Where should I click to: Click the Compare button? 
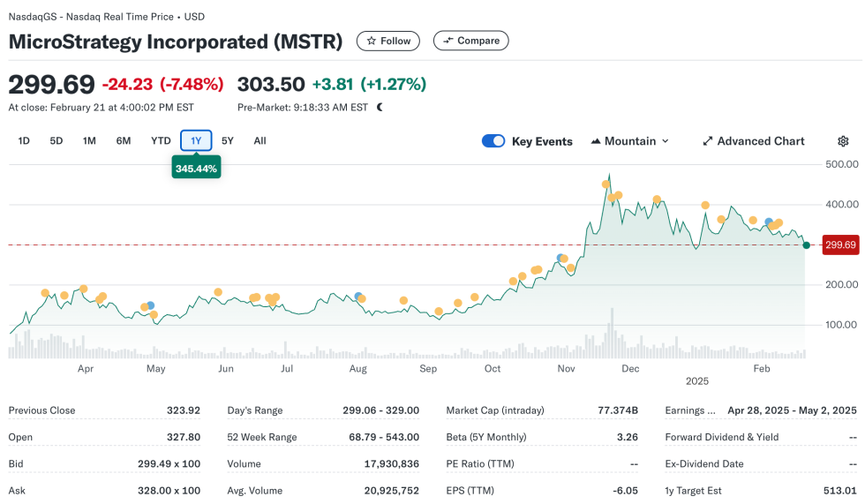click(x=471, y=41)
